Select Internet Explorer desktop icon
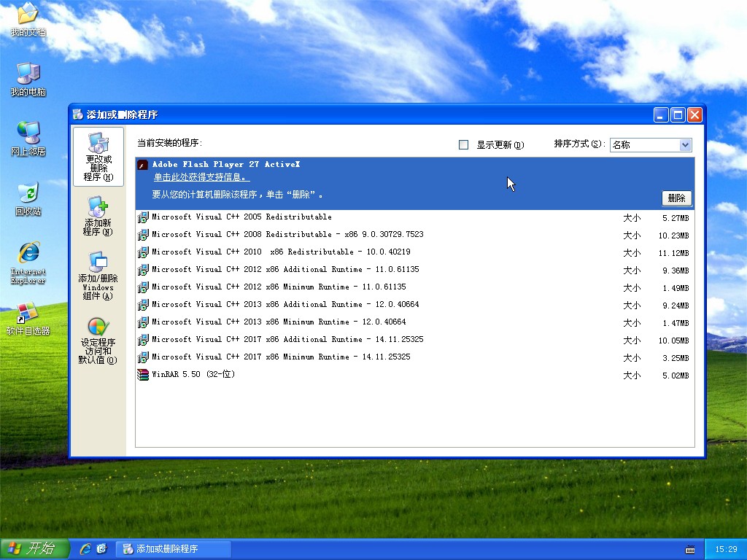Image resolution: width=747 pixels, height=560 pixels. tap(28, 262)
